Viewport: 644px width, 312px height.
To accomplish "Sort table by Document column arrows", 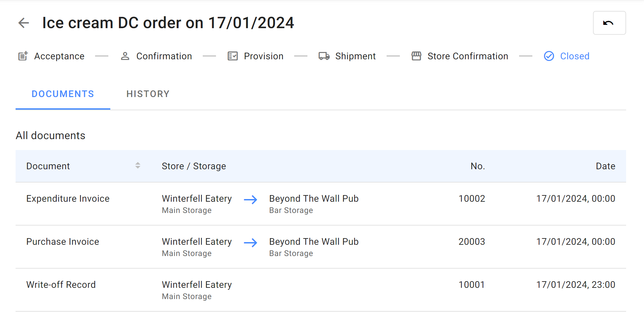I will [x=138, y=166].
